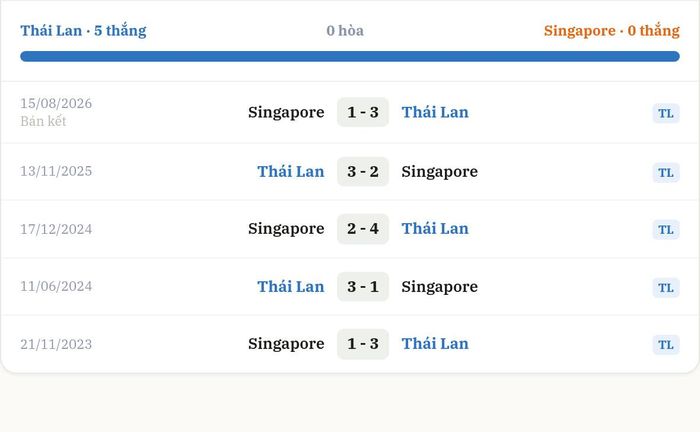
Task: Open the 2 - 4 score box
Action: [x=363, y=228]
